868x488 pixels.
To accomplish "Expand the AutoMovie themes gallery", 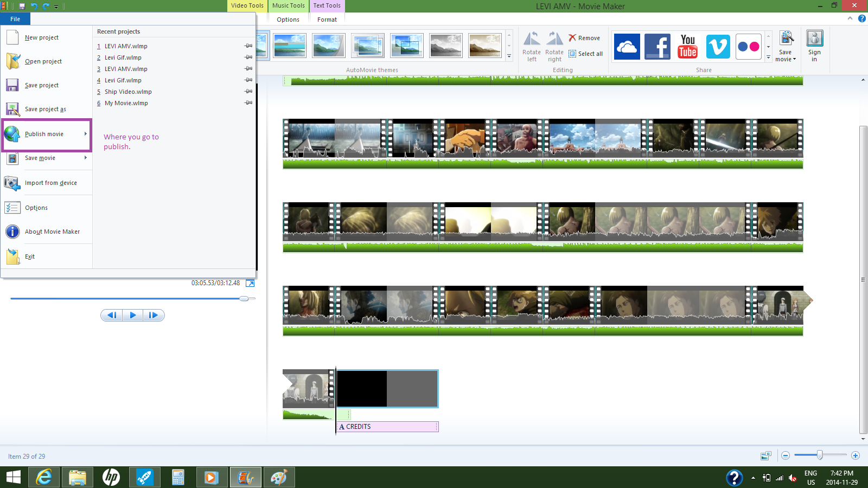I will coord(509,56).
